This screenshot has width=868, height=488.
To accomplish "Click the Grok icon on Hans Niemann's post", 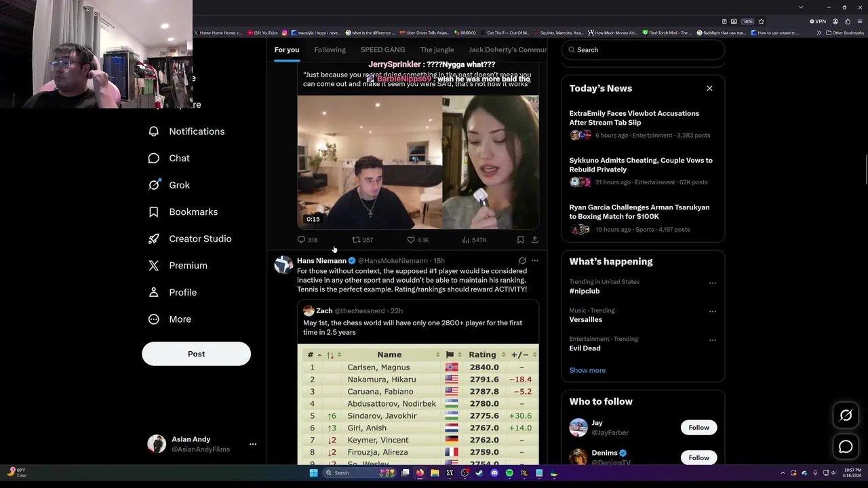I will (x=522, y=260).
